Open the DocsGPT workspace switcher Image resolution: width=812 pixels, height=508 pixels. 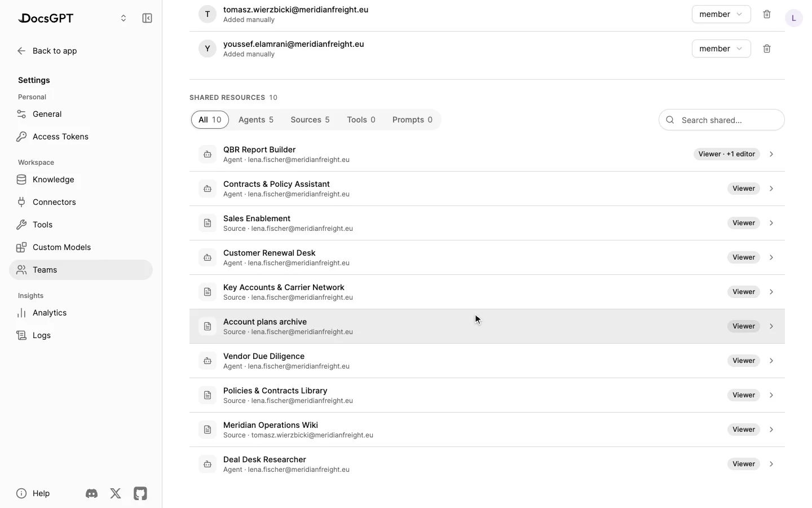(123, 18)
